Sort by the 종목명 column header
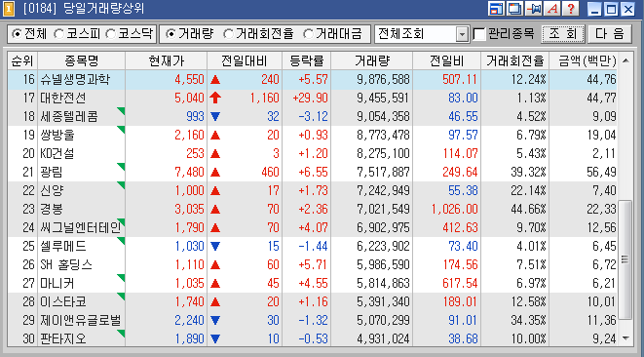Image resolution: width=644 pixels, height=357 pixels. (x=81, y=60)
